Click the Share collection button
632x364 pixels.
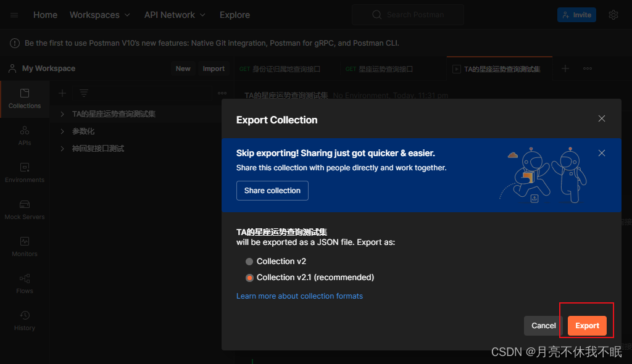coord(272,191)
